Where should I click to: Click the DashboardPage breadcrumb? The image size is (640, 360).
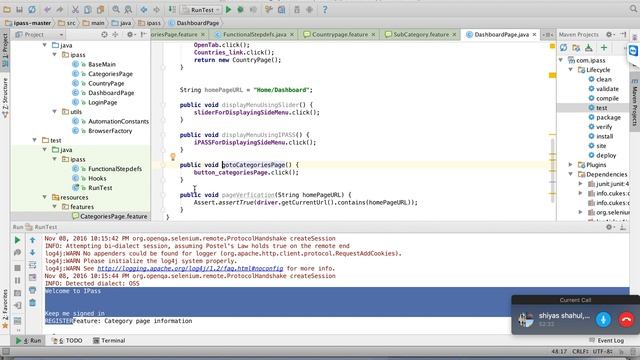[x=193, y=23]
